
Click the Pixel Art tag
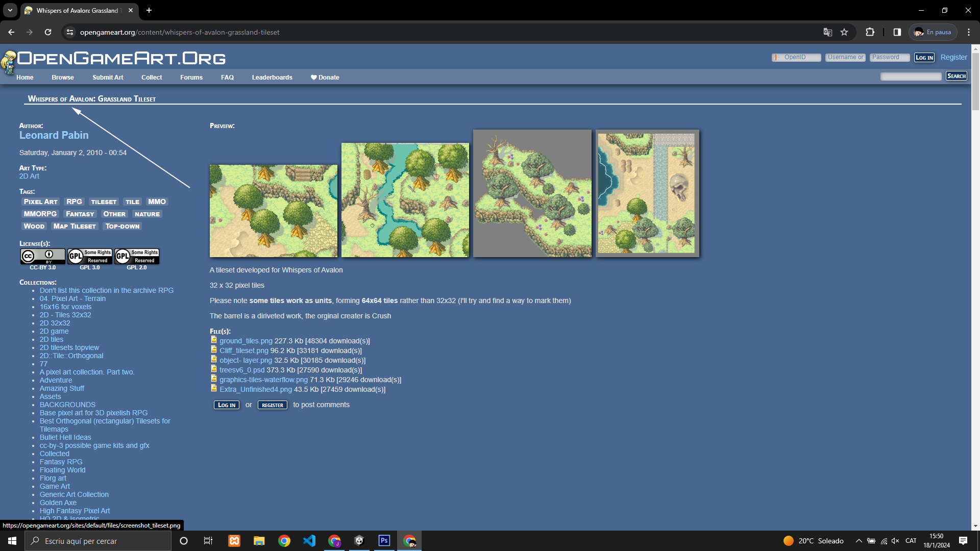(40, 202)
